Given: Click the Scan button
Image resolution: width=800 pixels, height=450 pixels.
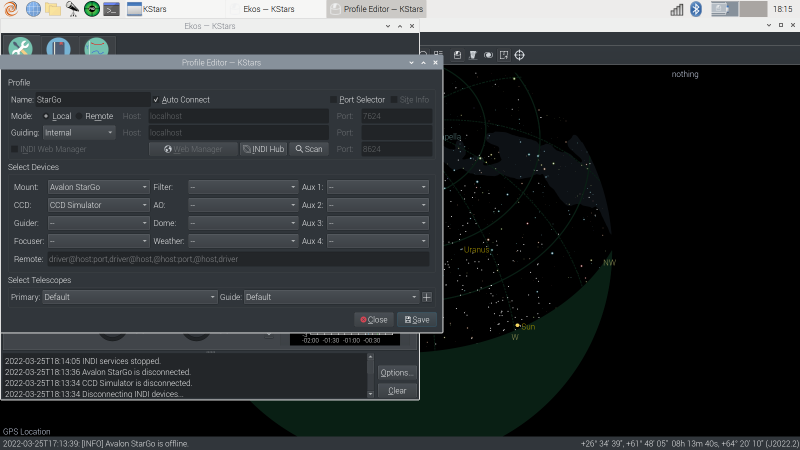Looking at the screenshot, I should [309, 149].
